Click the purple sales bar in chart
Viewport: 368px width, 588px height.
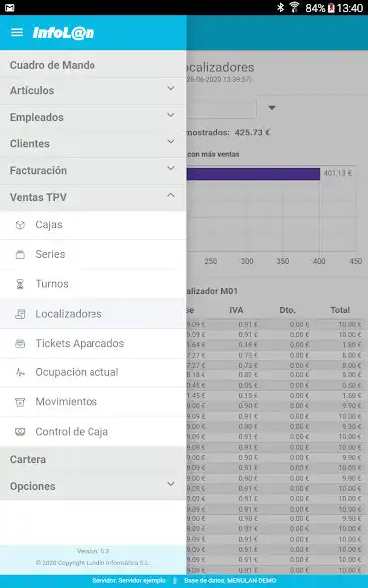pos(253,174)
